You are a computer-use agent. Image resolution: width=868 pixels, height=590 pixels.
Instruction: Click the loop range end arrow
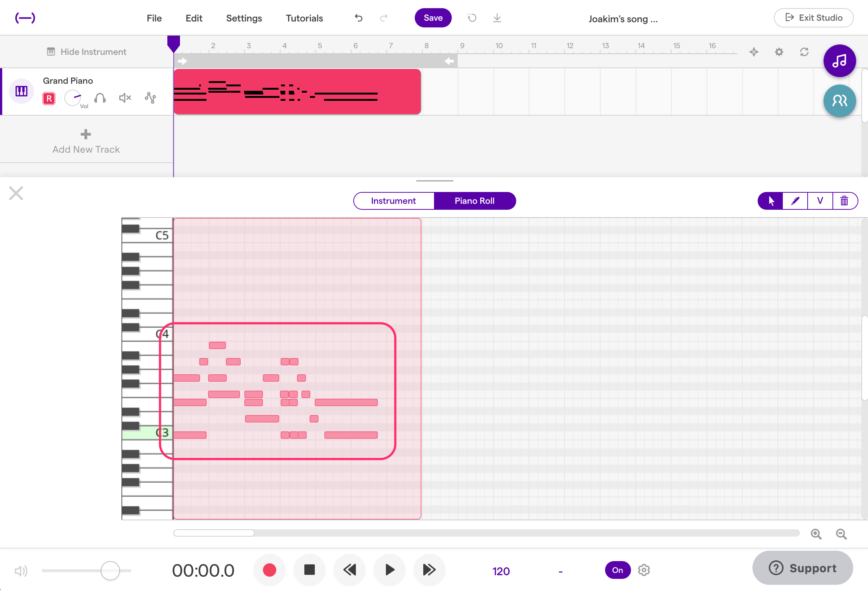449,61
